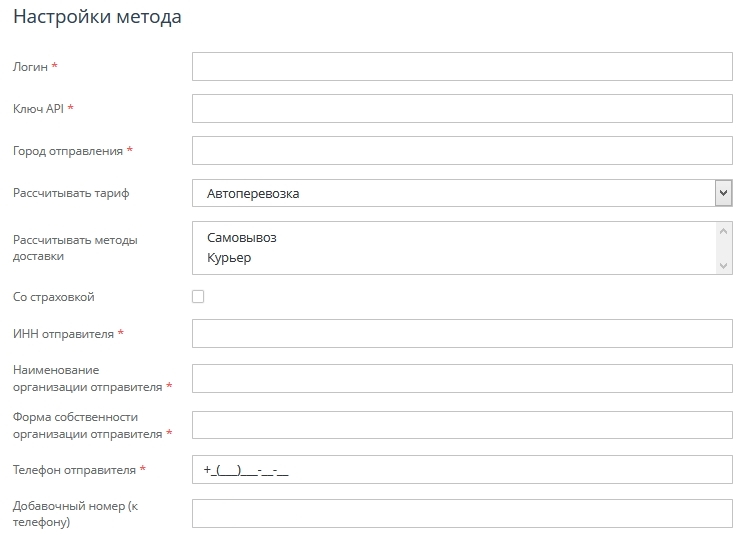Screen dimensions: 740x535
Task: Click the Рассчитывать методы доставки label
Action: click(75, 248)
